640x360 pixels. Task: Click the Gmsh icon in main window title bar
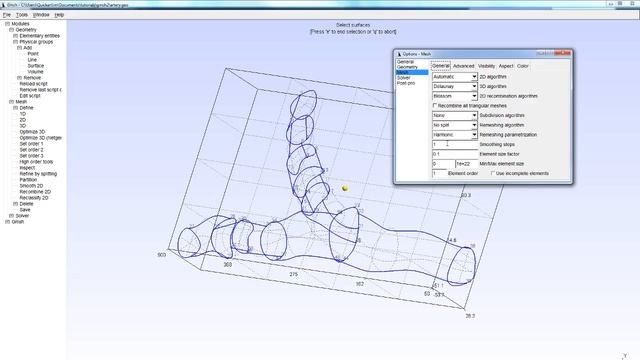tap(3, 5)
